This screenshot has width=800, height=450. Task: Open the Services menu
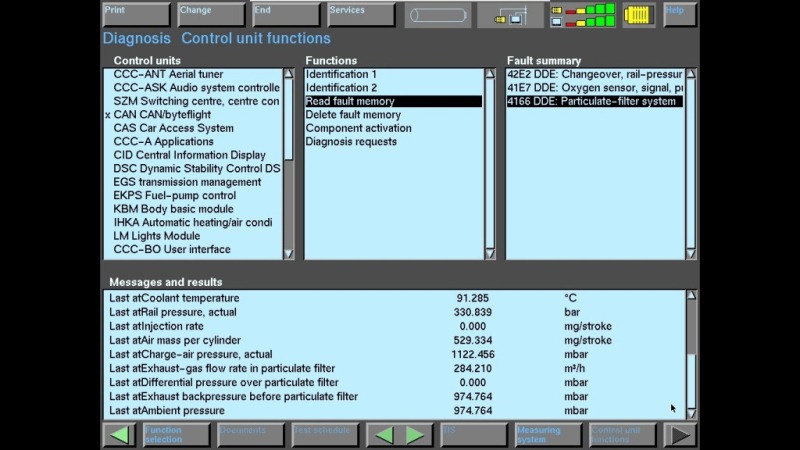[x=361, y=14]
